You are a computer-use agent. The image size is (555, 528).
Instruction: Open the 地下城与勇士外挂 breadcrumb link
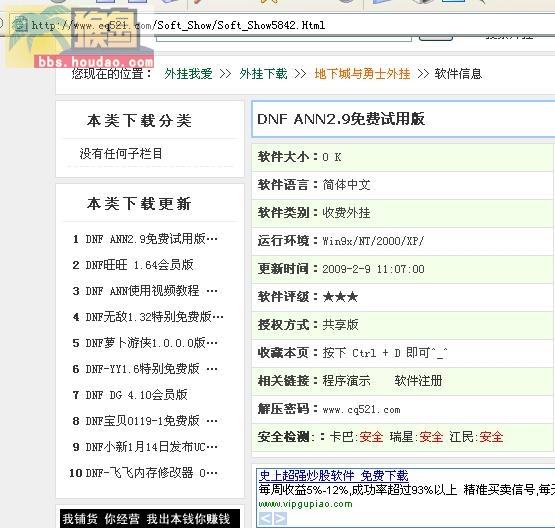pos(362,74)
